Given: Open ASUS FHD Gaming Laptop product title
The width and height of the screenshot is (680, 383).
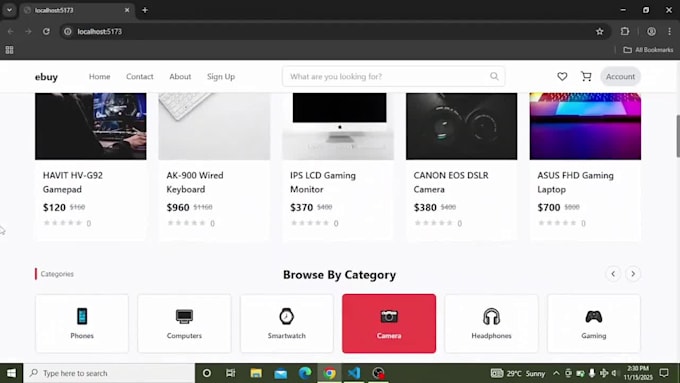Looking at the screenshot, I should (575, 182).
